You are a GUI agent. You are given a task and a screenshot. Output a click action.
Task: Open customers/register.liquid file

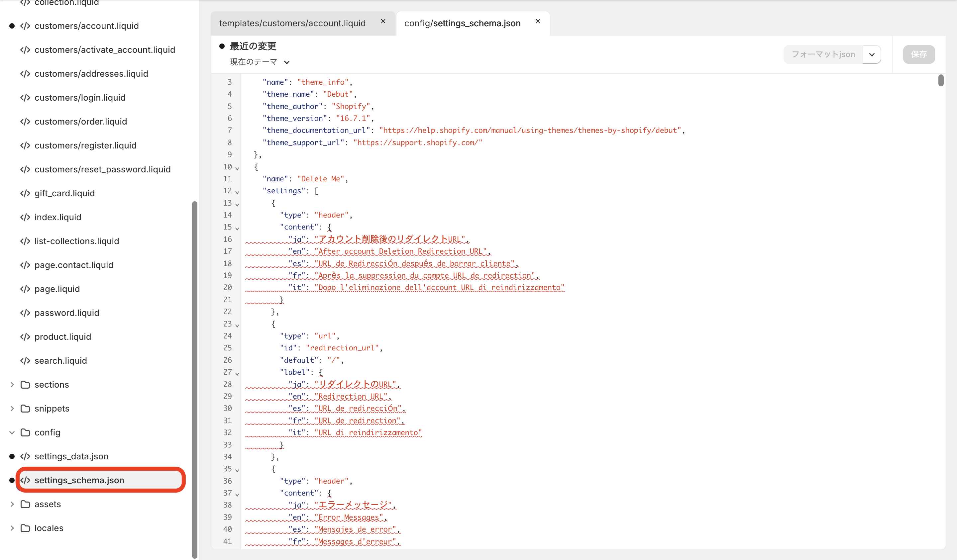[x=85, y=145]
